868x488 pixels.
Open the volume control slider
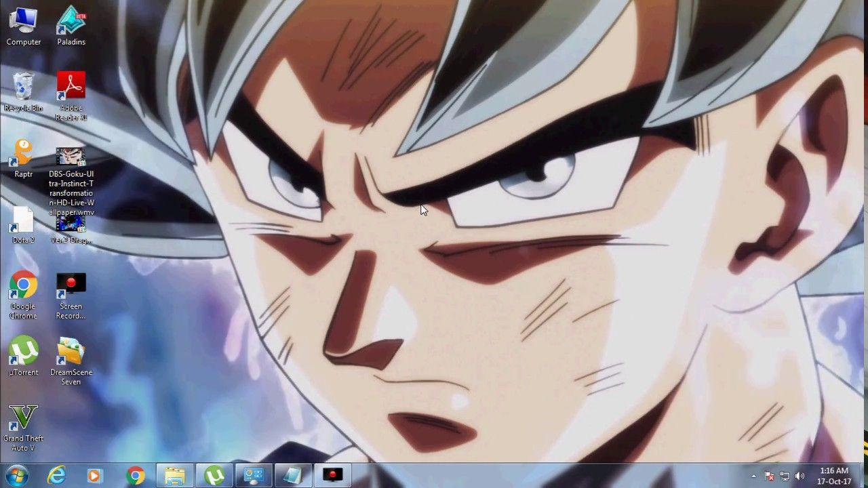[800, 476]
